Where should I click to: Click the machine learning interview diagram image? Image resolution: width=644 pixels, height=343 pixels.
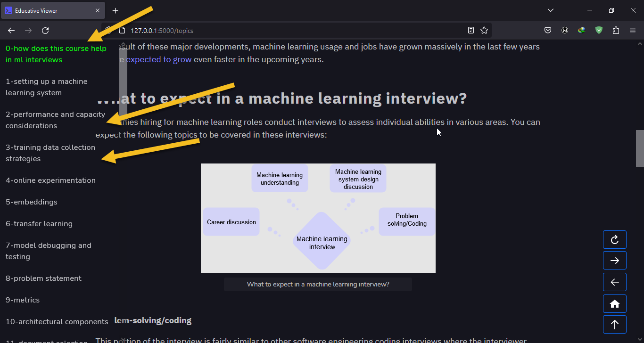(318, 218)
